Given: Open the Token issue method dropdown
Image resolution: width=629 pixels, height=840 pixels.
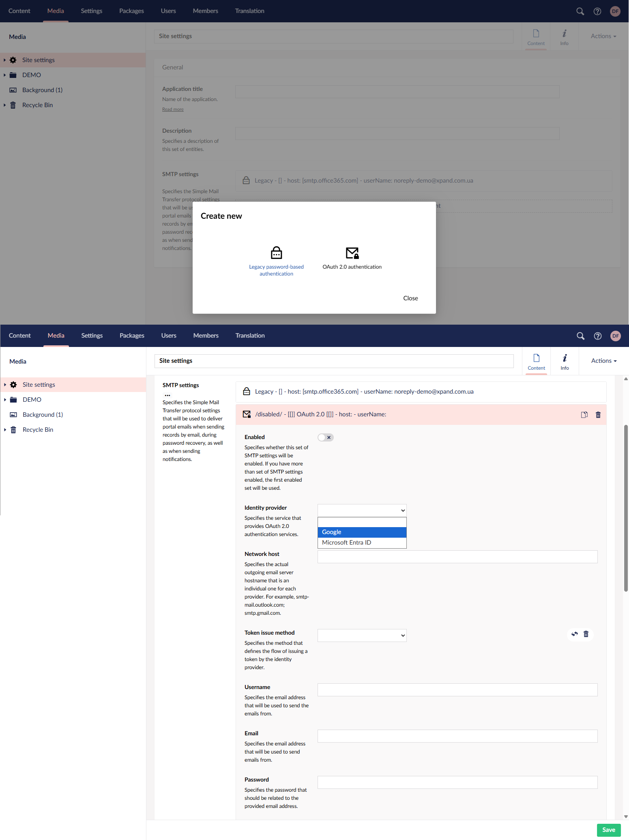Looking at the screenshot, I should pos(362,635).
